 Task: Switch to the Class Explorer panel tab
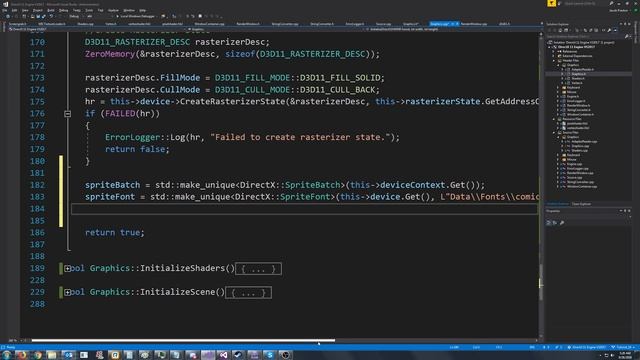(x=581, y=204)
